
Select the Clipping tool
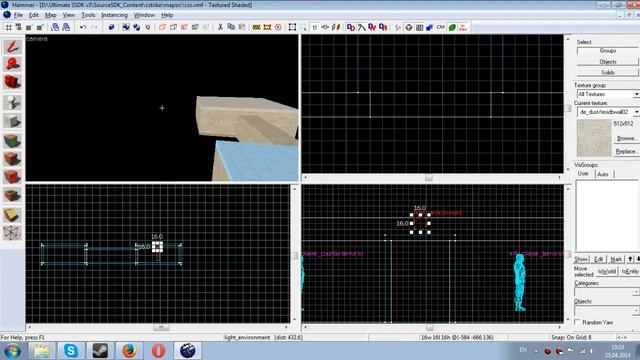[x=12, y=215]
